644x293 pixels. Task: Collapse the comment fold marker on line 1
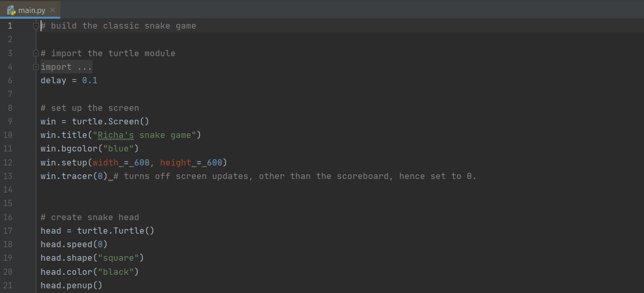[36, 26]
